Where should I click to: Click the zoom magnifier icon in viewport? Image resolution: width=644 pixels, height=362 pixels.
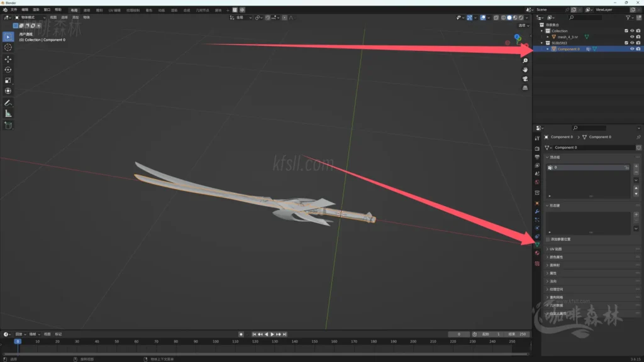525,60
